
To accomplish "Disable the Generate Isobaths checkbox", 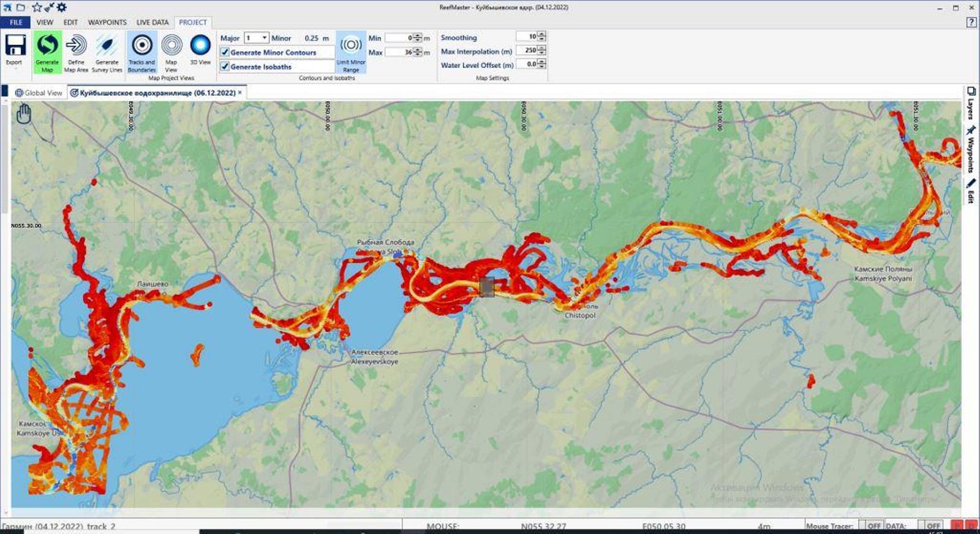I will [225, 67].
